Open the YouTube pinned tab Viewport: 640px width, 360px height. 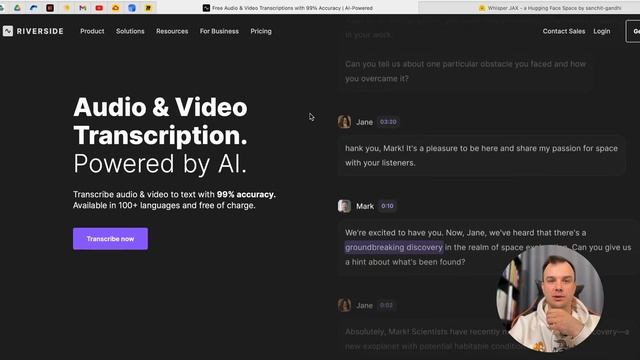(x=99, y=8)
